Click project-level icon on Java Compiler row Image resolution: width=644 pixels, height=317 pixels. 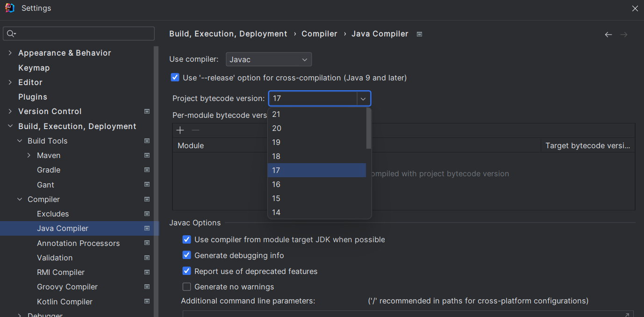(147, 228)
